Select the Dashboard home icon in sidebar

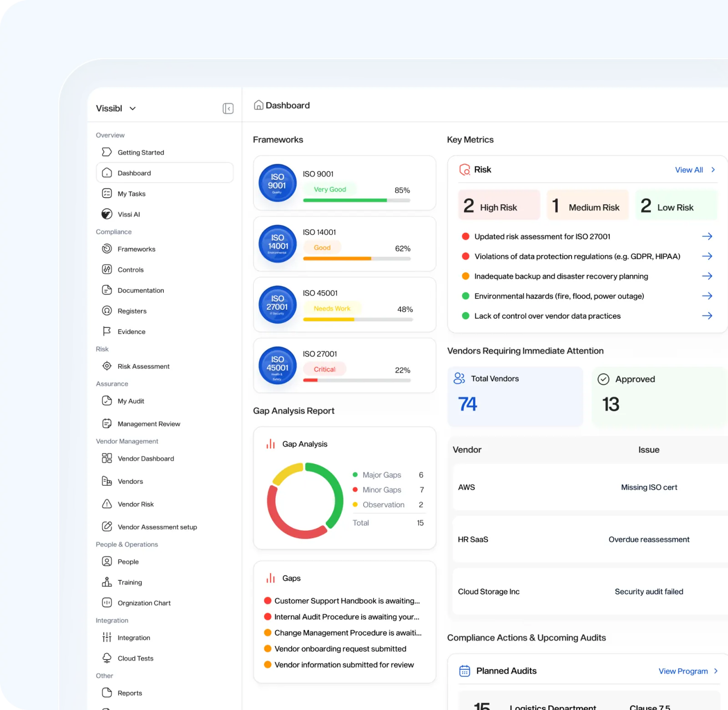107,173
